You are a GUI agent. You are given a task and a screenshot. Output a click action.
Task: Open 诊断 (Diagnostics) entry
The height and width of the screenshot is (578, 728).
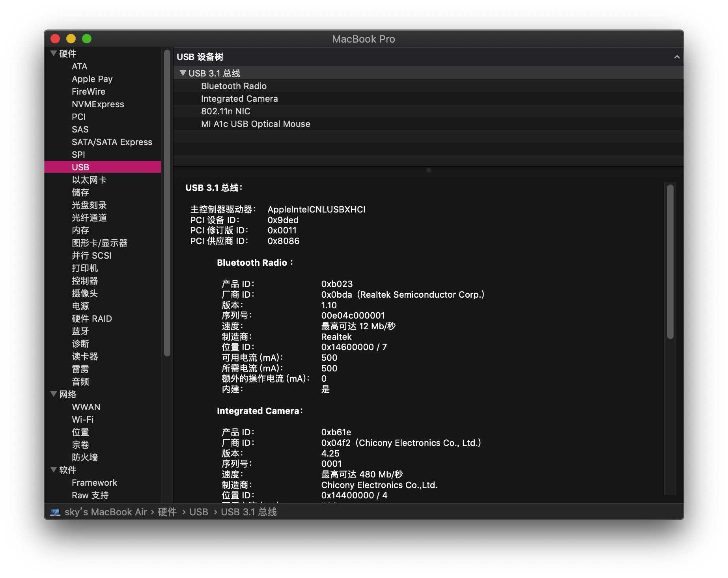pyautogui.click(x=80, y=344)
